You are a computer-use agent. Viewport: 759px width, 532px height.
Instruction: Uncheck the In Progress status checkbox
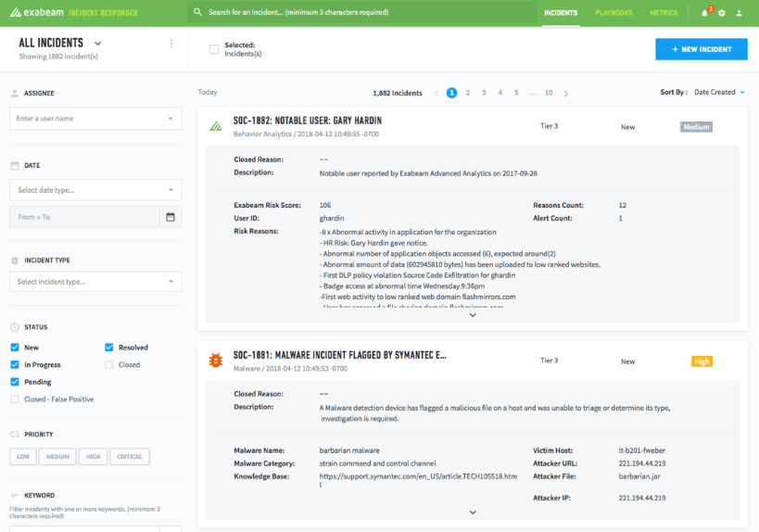click(x=15, y=364)
